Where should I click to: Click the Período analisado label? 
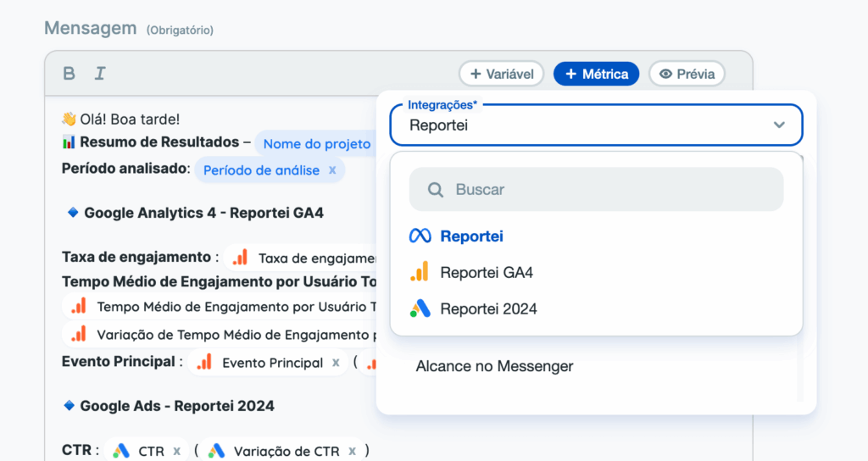point(125,169)
